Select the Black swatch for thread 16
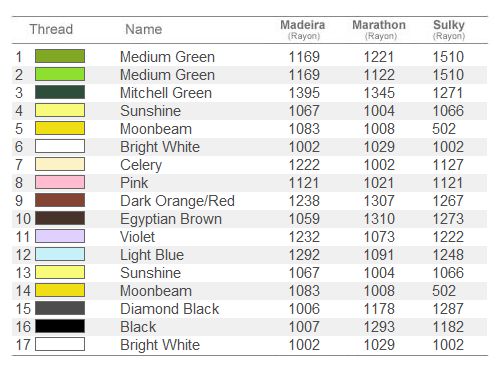Screen dimensions: 500x366 pyautogui.click(x=60, y=326)
